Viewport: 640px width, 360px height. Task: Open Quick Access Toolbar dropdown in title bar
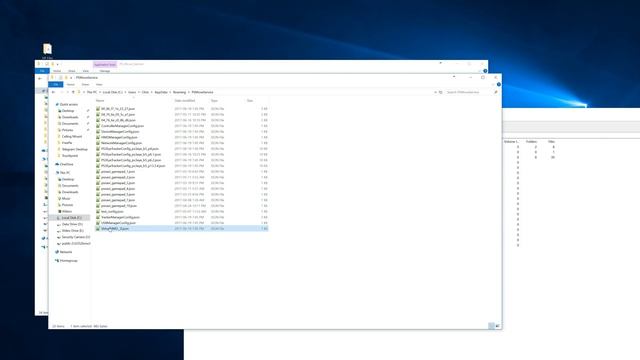point(71,78)
